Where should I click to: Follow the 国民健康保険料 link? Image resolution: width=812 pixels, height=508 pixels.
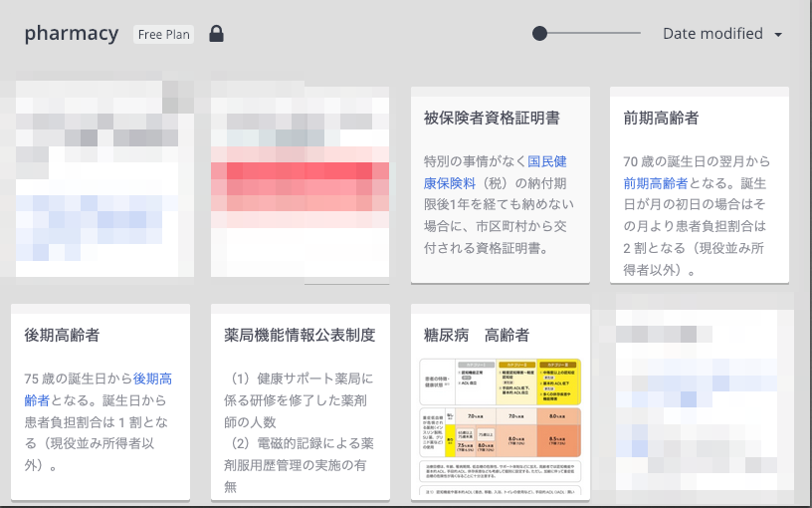[x=496, y=172]
